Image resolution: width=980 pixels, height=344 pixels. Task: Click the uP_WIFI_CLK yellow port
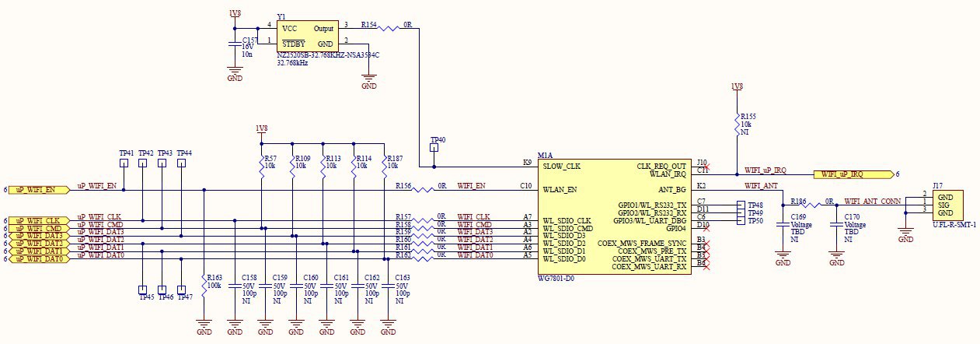38,220
